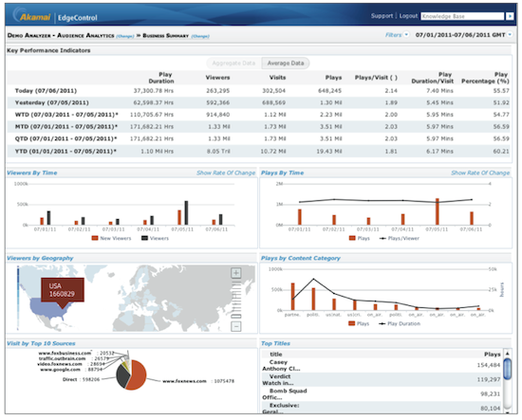Expand the date range dropdown arrow
Image resolution: width=522 pixels, height=420 pixels.
[x=510, y=34]
